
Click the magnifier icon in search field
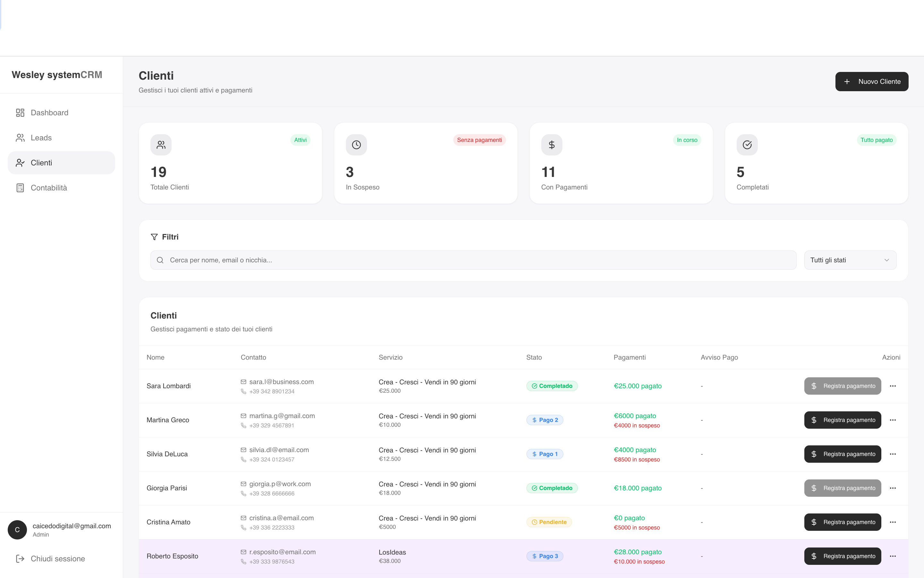click(160, 260)
